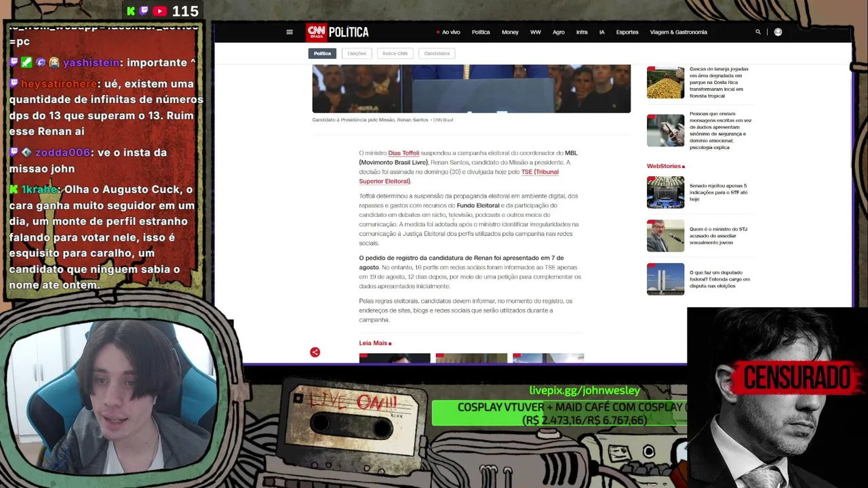Open the CNN hamburger menu

290,32
